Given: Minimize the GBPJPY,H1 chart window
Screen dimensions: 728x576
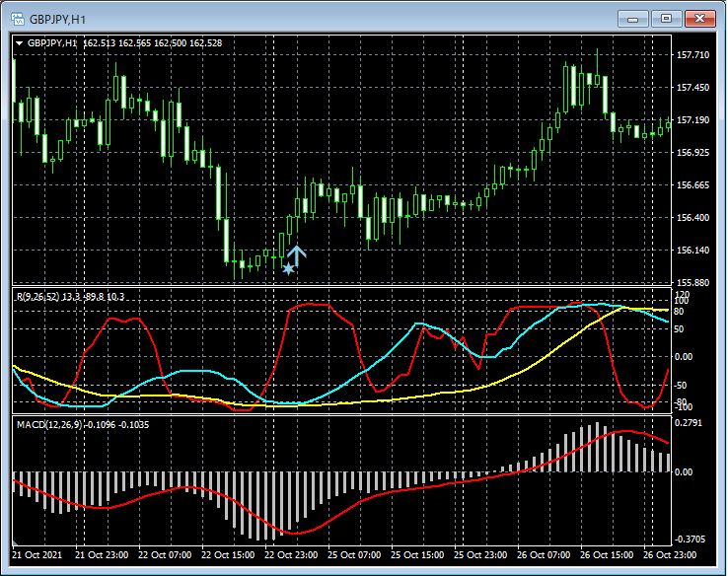Looking at the screenshot, I should point(633,18).
